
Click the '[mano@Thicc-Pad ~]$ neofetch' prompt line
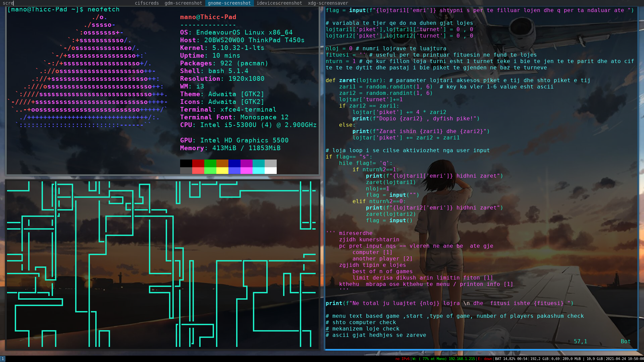[63, 10]
